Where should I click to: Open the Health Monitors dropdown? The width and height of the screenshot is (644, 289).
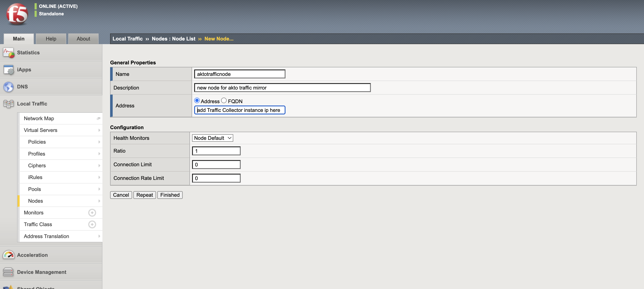(x=213, y=138)
